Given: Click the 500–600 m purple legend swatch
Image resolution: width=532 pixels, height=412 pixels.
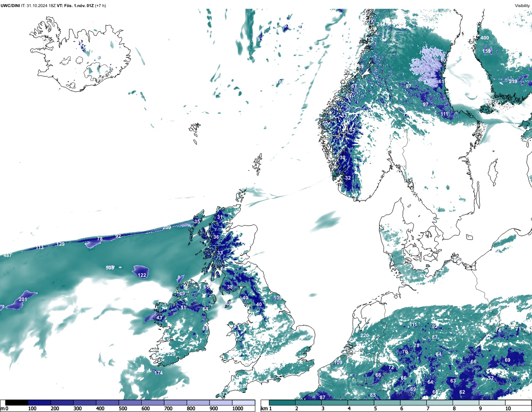Looking at the screenshot, I should [x=130, y=402].
